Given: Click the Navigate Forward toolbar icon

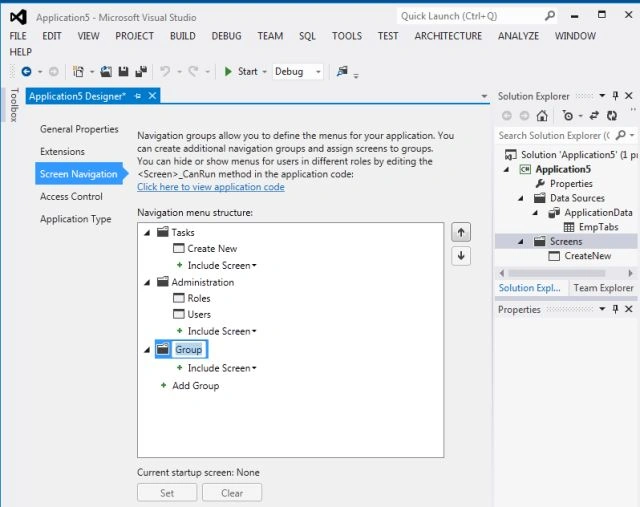Looking at the screenshot, I should pos(53,72).
